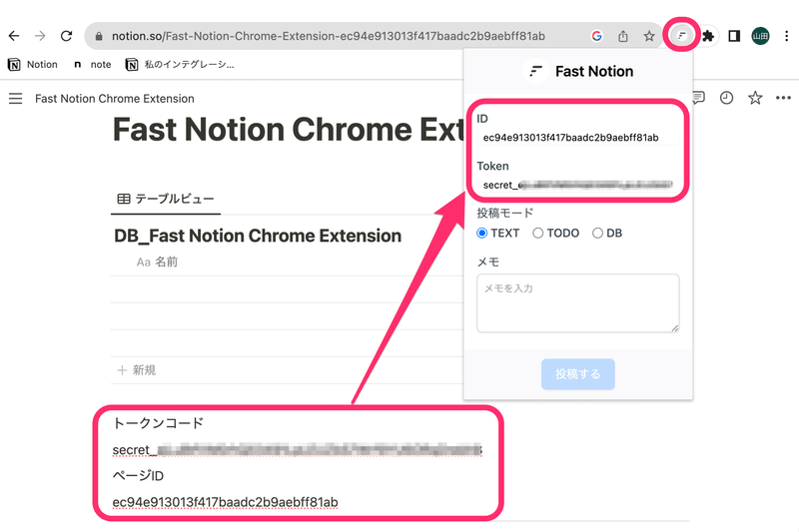Open the Fast Notion extension icon

coord(681,36)
